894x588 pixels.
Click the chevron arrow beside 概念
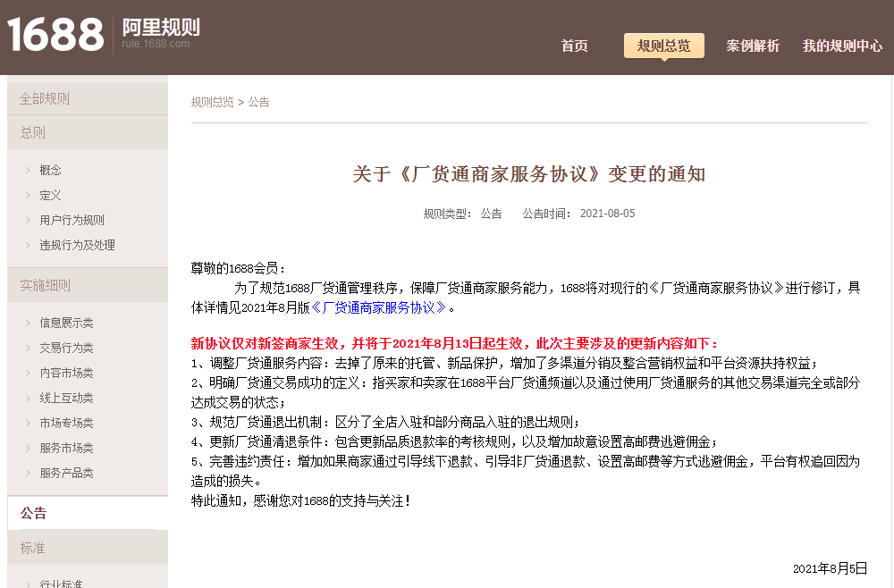pos(28,170)
